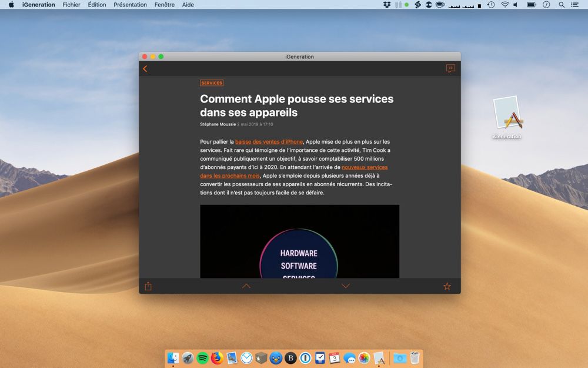Go back with the orange back arrow

pos(145,69)
